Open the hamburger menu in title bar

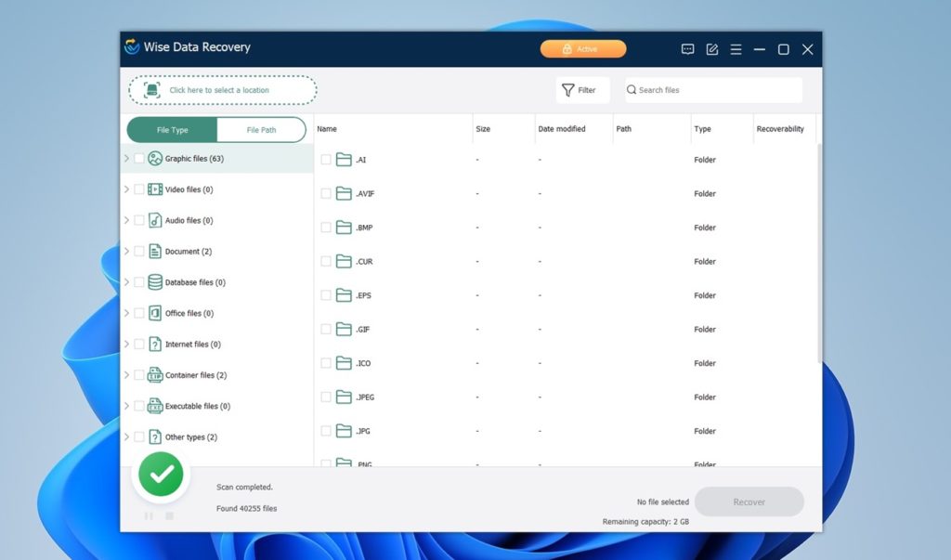click(x=736, y=49)
